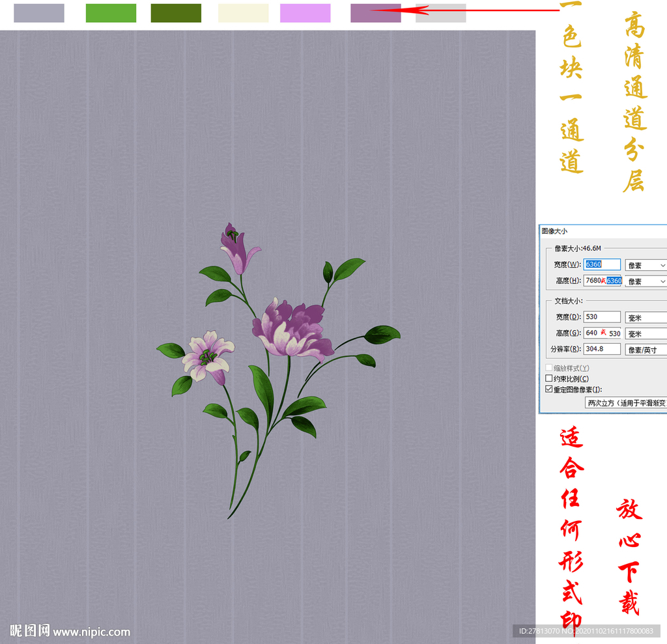Click the 像素大小:46.6M label

(x=578, y=248)
